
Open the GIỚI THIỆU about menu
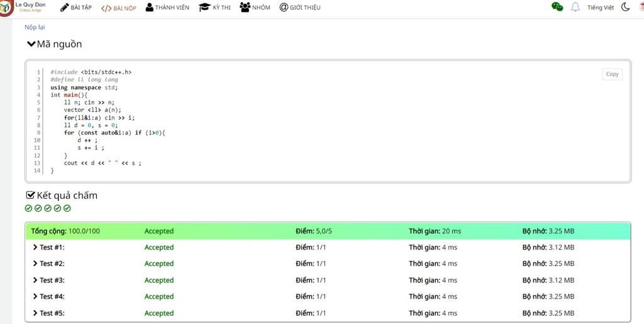click(x=300, y=8)
